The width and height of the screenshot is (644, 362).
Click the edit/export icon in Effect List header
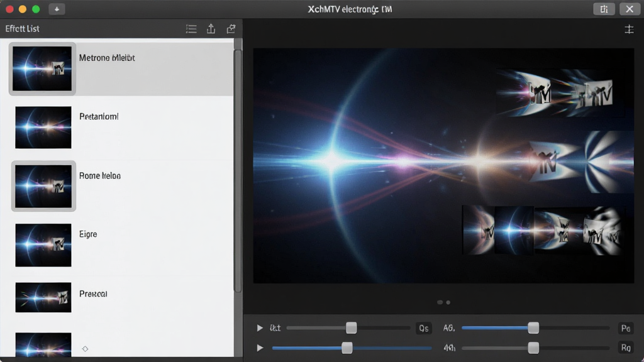[x=231, y=29]
